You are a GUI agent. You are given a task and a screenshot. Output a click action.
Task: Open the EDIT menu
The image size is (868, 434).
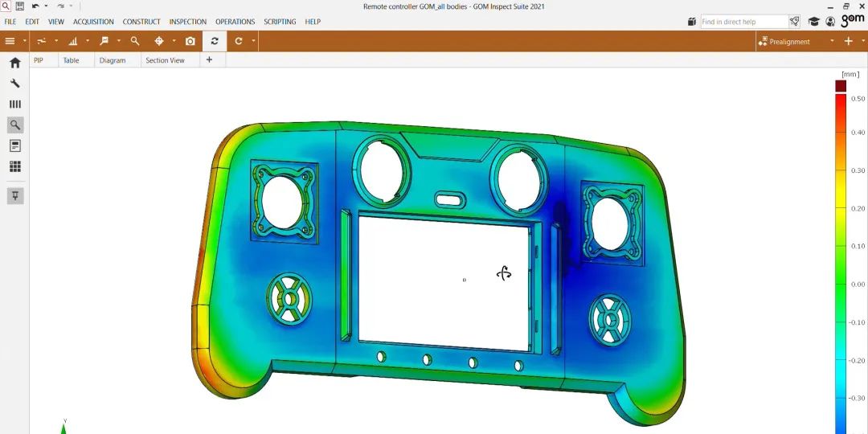(x=32, y=22)
